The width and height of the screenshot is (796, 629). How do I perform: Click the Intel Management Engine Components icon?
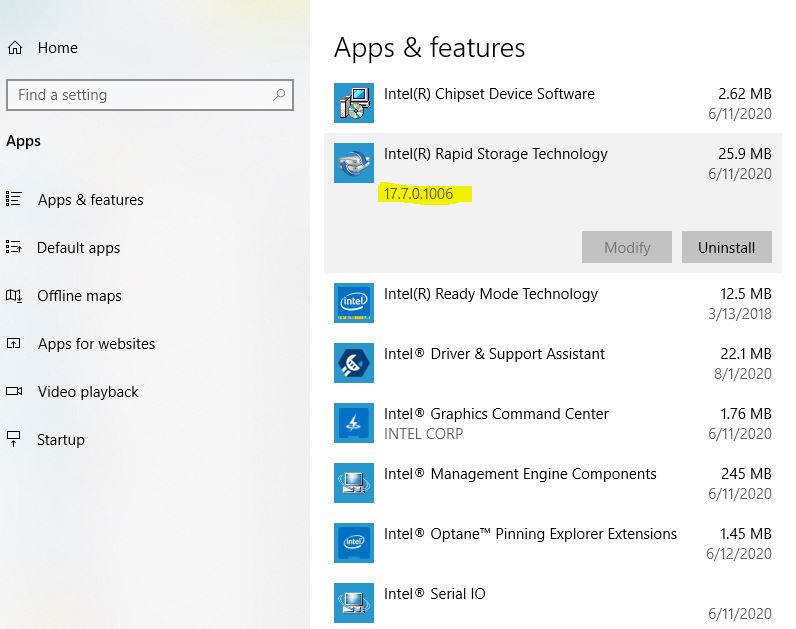click(354, 483)
